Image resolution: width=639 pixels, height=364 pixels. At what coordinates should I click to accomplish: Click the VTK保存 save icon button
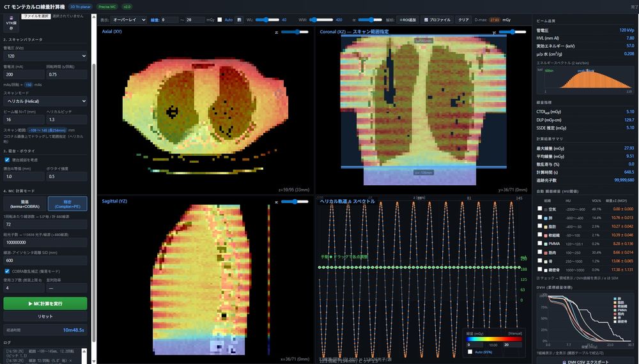[x=11, y=23]
